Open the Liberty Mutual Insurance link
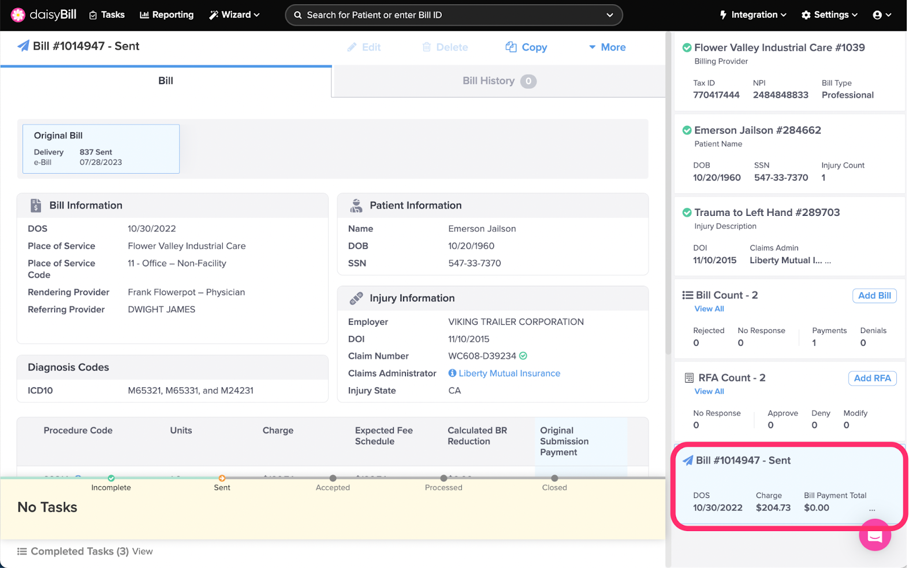 (509, 373)
